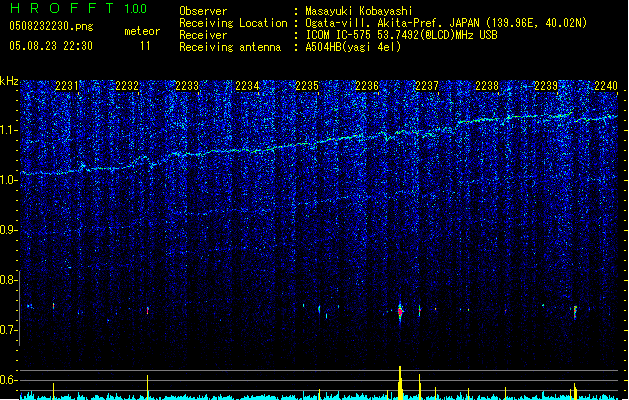Click the 0.7 kHz frequency label

tap(8, 330)
